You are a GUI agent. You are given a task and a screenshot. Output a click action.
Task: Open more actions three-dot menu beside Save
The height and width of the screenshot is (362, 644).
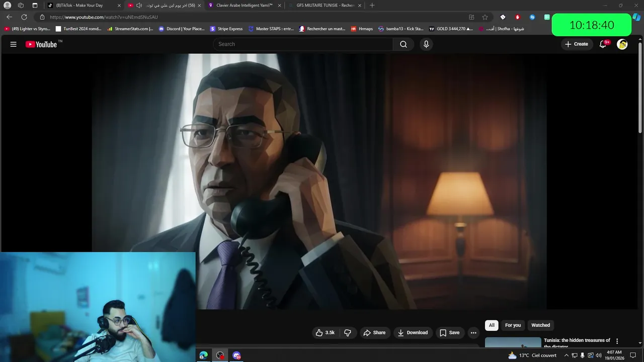click(473, 332)
